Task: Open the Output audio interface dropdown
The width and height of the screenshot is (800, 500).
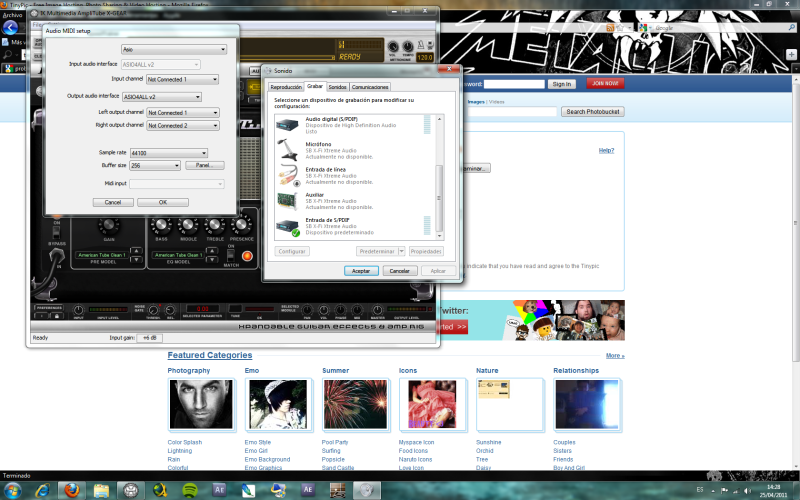Action: 162,97
